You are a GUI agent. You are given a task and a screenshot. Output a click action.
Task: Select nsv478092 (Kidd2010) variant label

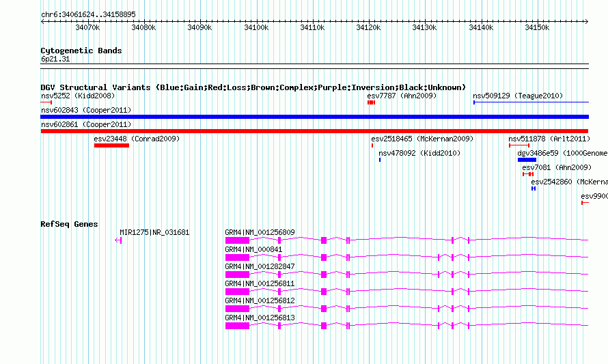pos(419,153)
